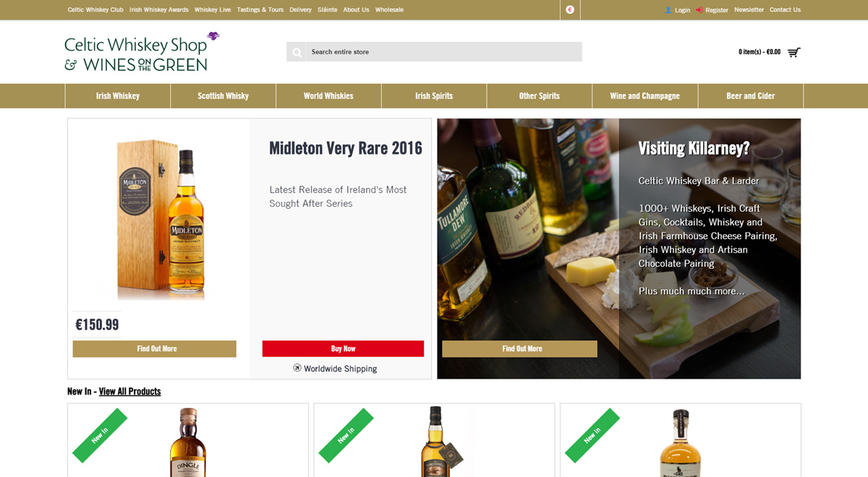Open the Beer and Cider menu

click(751, 96)
